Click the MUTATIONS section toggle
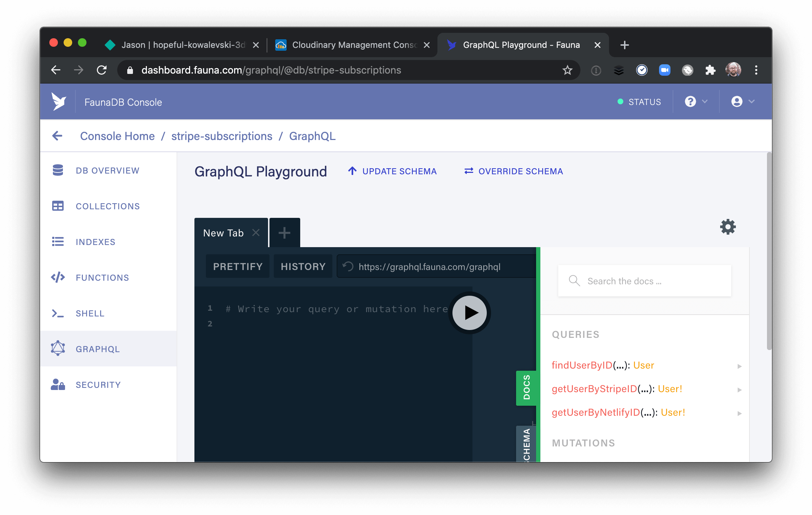This screenshot has height=515, width=812. point(583,443)
